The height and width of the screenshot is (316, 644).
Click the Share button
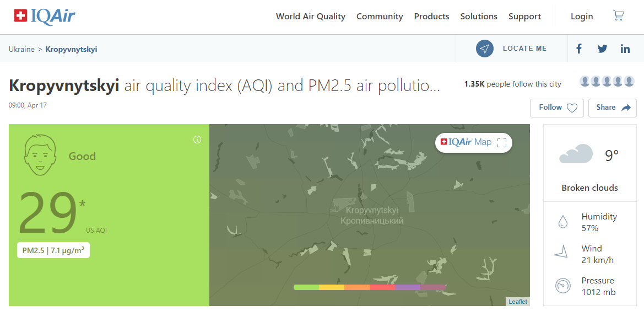coord(613,108)
